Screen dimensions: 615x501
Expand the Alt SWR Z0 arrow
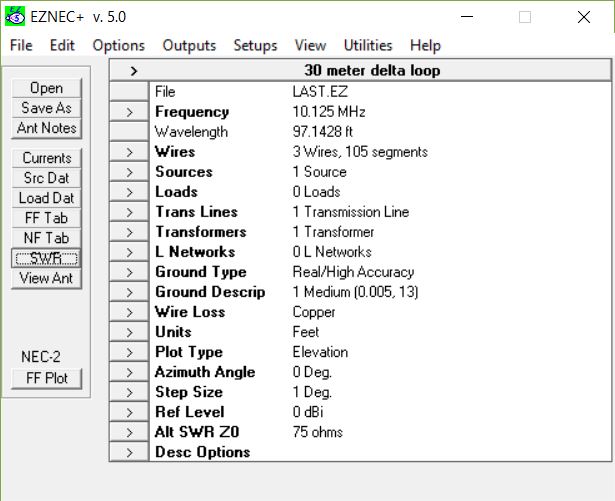130,432
